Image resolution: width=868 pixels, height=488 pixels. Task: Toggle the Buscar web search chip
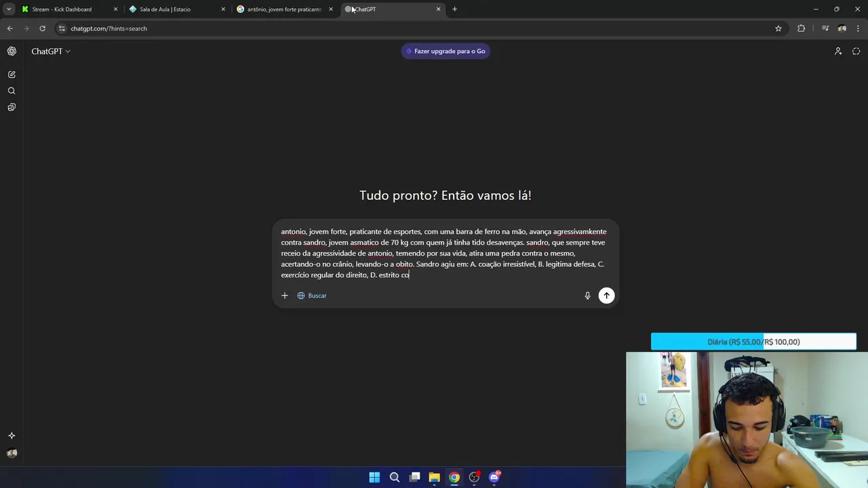click(x=312, y=296)
